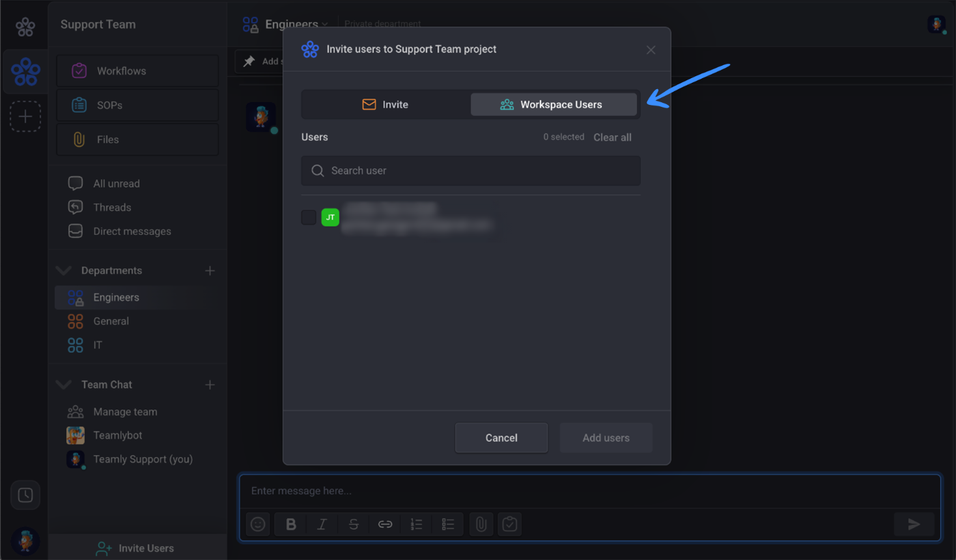Collapse the Team Chat section
956x560 pixels.
(x=64, y=385)
